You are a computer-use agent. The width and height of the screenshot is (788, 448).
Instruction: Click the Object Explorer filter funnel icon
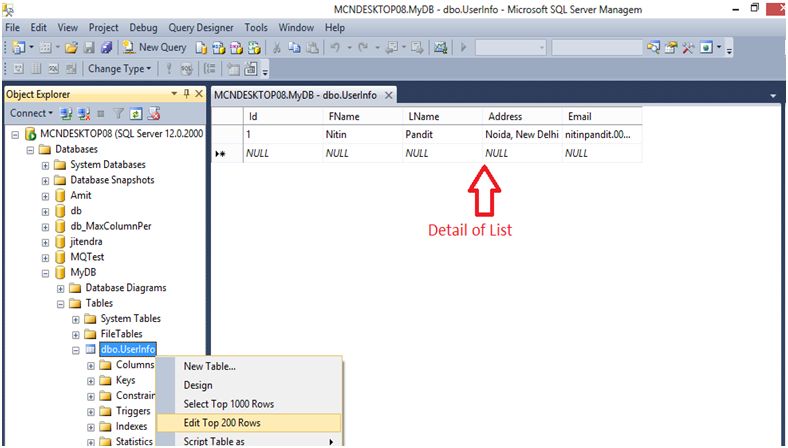[x=119, y=114]
